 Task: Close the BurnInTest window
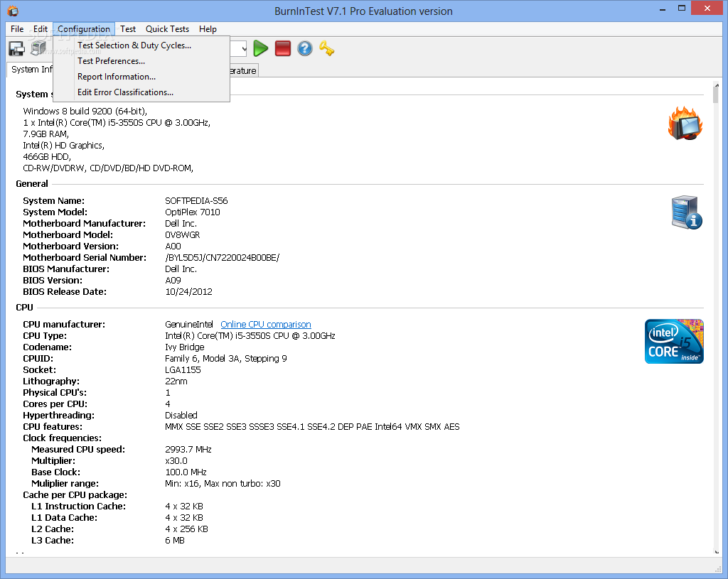coord(707,8)
